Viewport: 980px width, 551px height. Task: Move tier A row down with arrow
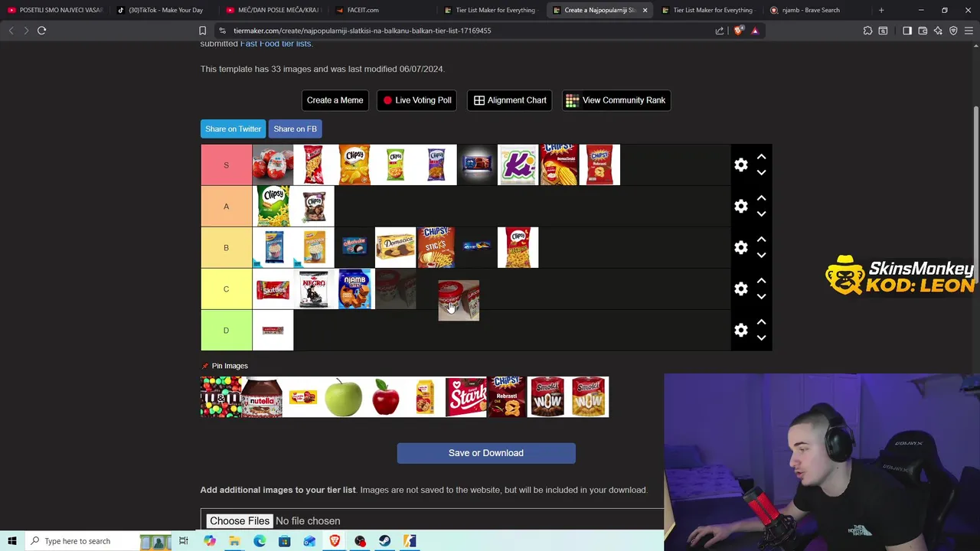pyautogui.click(x=761, y=214)
